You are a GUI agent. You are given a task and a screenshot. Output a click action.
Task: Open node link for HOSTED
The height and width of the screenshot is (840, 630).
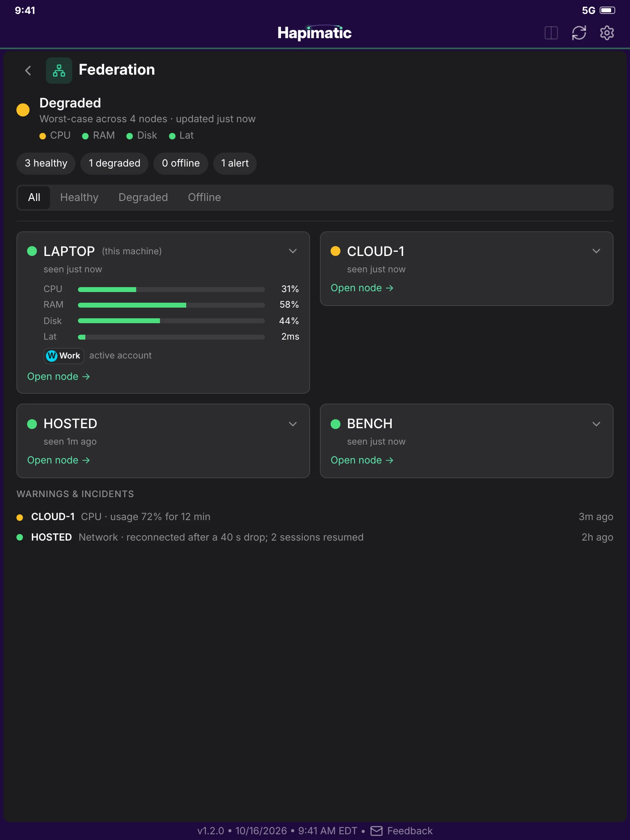coord(59,460)
